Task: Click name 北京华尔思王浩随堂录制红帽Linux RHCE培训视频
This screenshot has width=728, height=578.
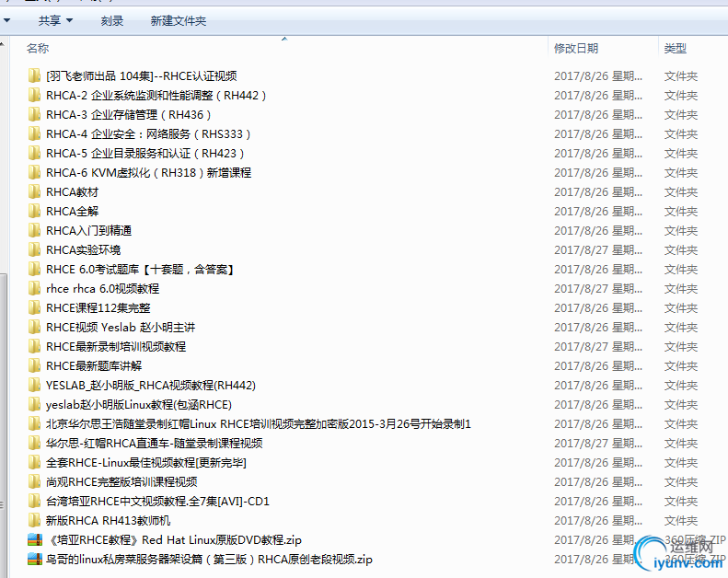Action: [x=259, y=424]
